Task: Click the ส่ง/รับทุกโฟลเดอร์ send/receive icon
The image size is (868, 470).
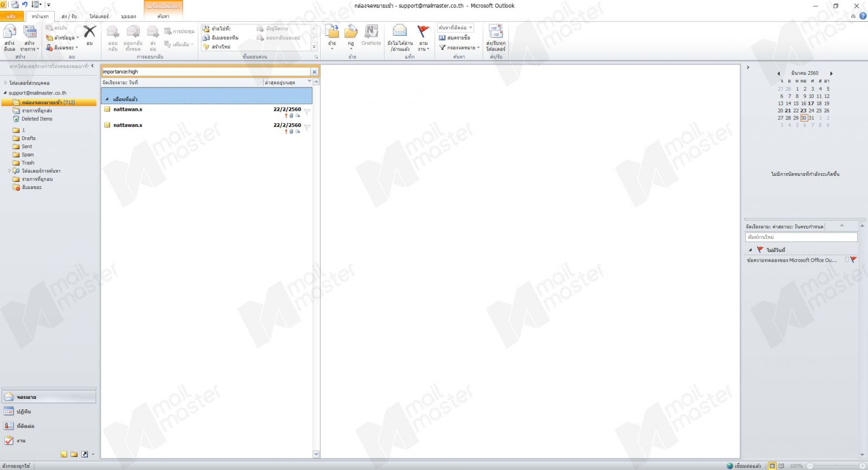Action: [x=495, y=31]
